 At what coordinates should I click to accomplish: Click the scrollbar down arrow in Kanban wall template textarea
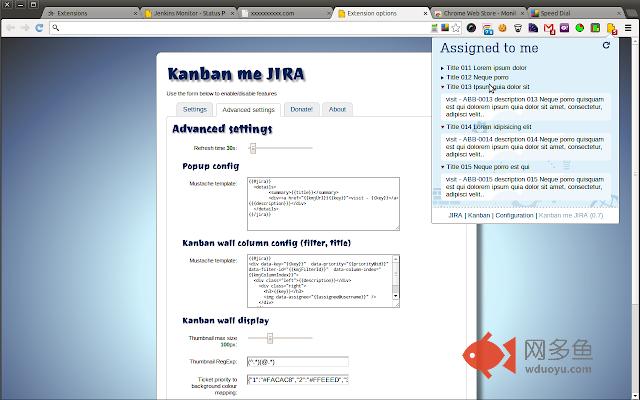tap(396, 296)
